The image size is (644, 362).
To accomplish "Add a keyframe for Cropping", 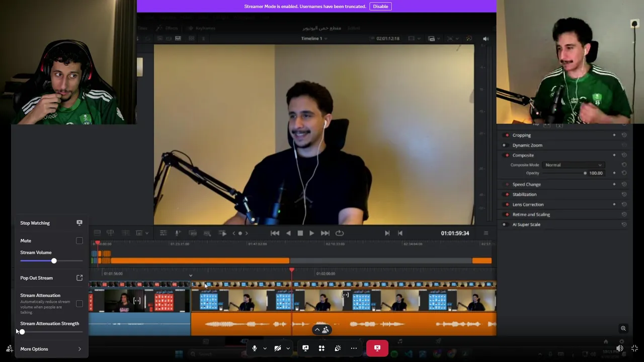I will (614, 135).
